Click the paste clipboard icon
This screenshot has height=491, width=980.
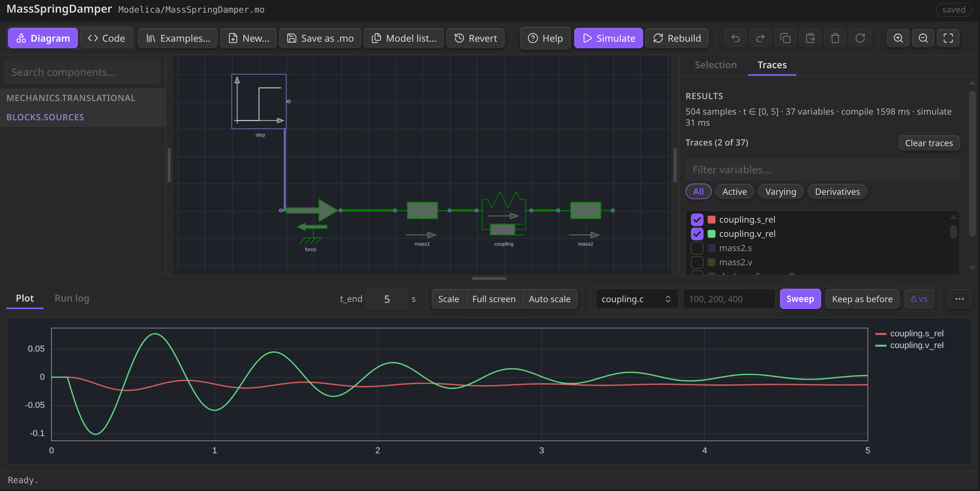[x=810, y=38]
